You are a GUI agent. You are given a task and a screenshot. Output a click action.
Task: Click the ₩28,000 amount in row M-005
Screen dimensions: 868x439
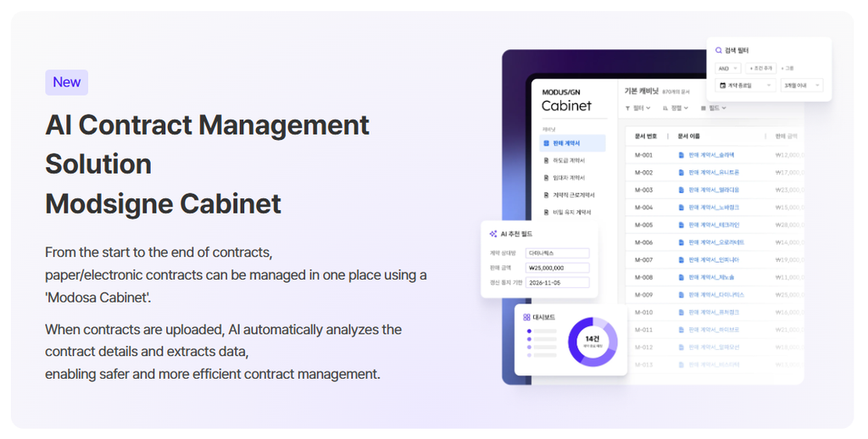coord(789,225)
